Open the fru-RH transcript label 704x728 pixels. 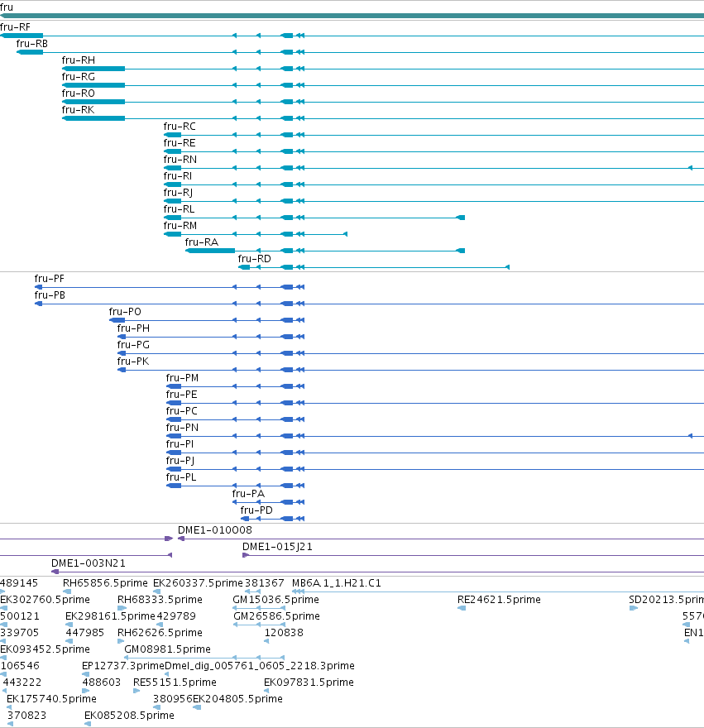click(x=79, y=60)
